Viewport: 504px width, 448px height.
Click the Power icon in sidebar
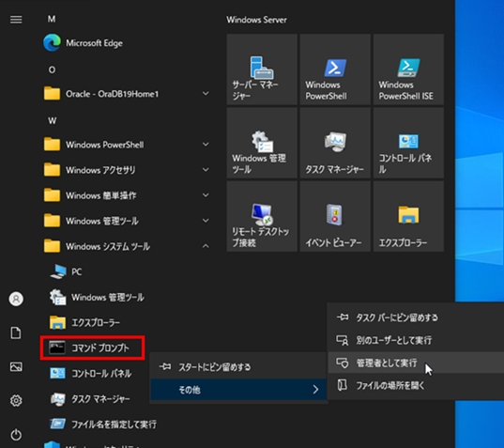[x=16, y=435]
